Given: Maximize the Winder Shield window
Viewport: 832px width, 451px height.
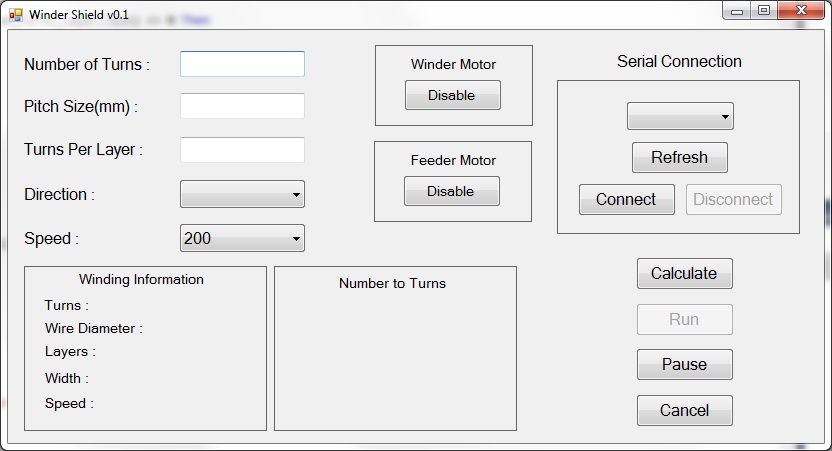Looking at the screenshot, I should [764, 11].
